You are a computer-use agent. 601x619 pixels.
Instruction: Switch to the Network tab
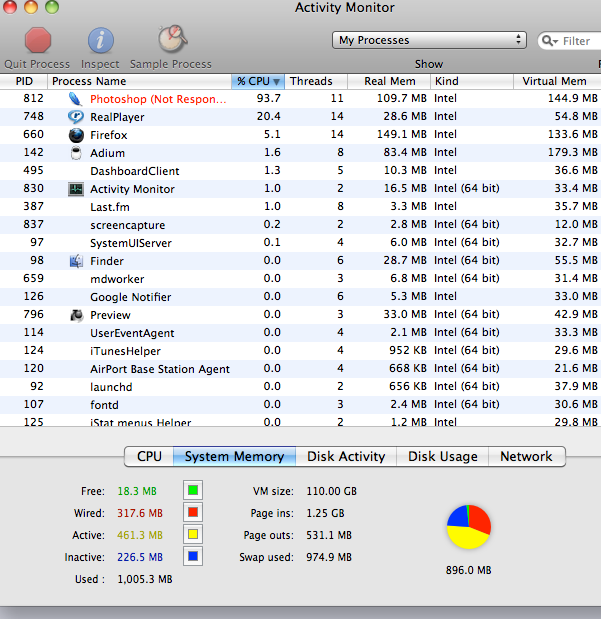pos(526,456)
